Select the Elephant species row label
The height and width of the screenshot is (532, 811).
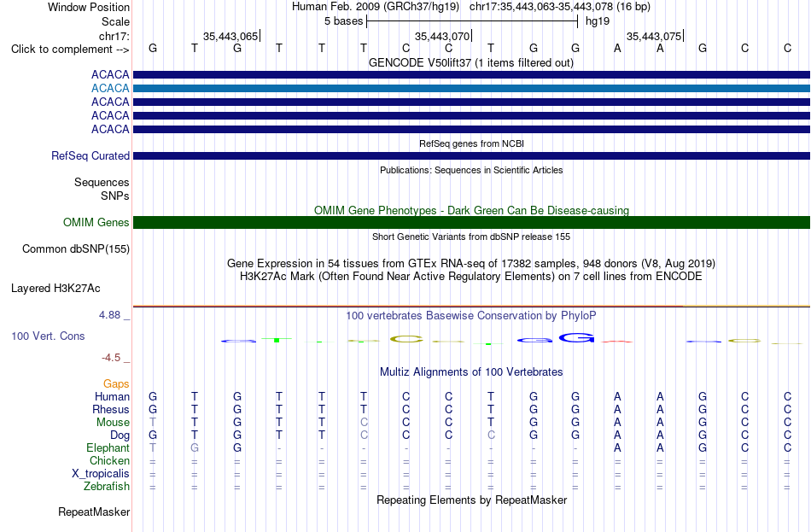coord(108,448)
